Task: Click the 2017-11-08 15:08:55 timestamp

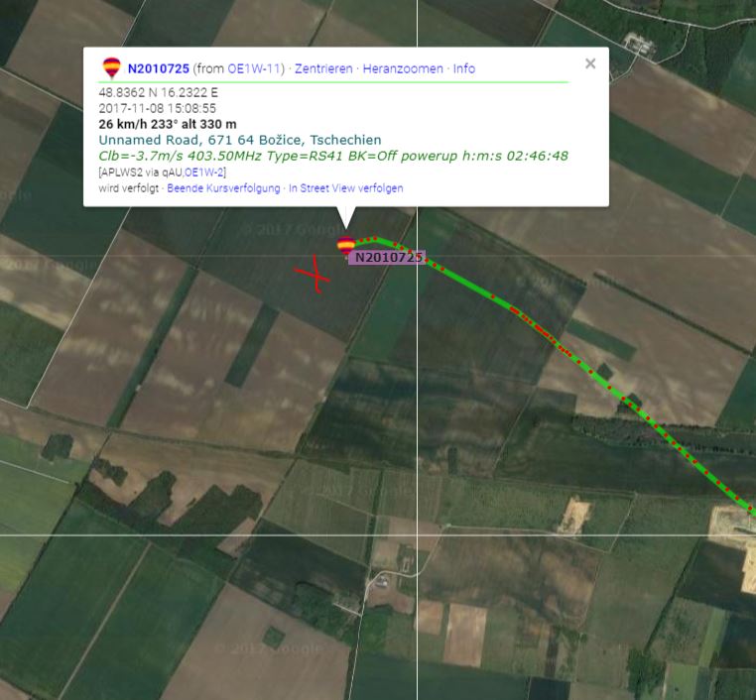Action: pos(157,108)
